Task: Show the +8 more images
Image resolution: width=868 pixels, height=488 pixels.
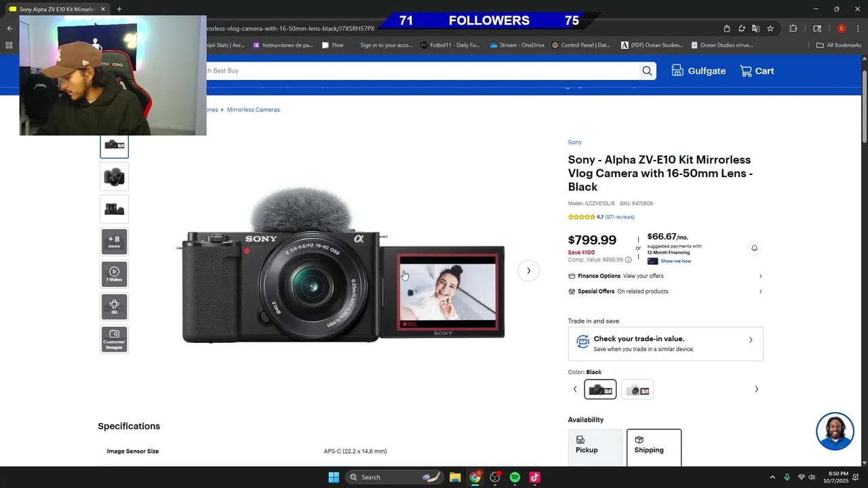Action: tap(114, 241)
